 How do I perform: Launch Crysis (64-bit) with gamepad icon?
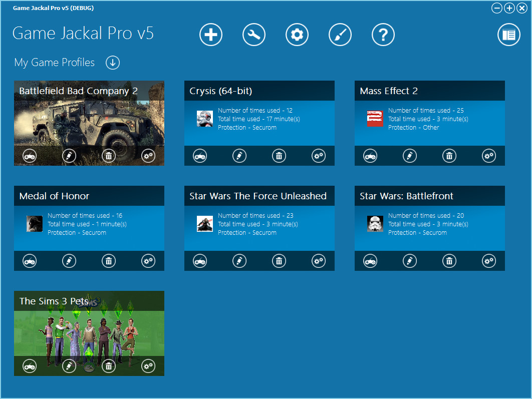[x=200, y=156]
